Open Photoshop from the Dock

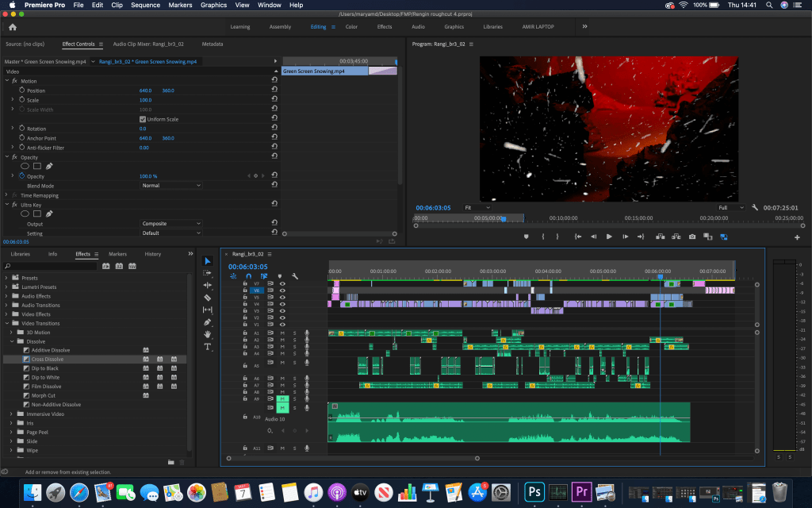pos(535,491)
